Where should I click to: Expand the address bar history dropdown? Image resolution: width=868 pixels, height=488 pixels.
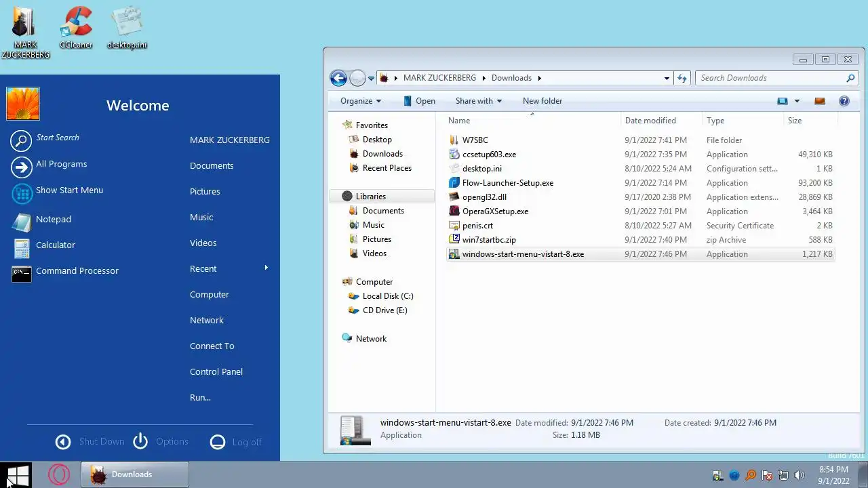(667, 79)
